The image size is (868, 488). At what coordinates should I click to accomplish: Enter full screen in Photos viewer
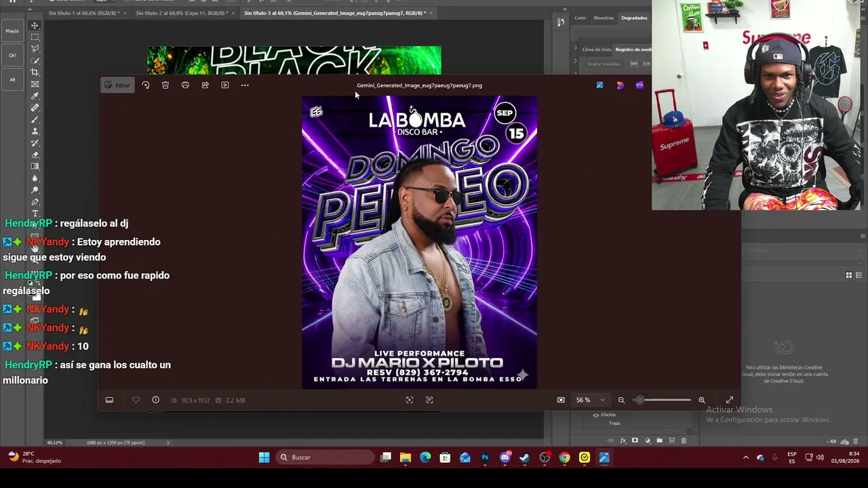coord(730,400)
